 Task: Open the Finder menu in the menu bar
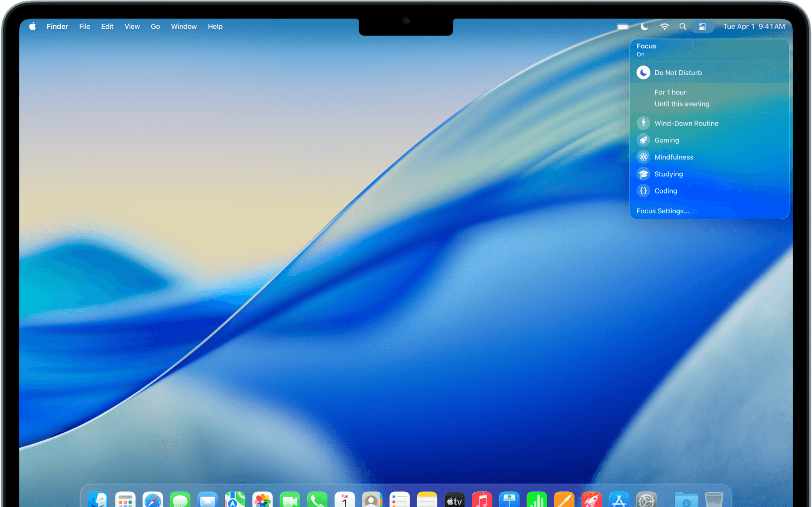57,27
